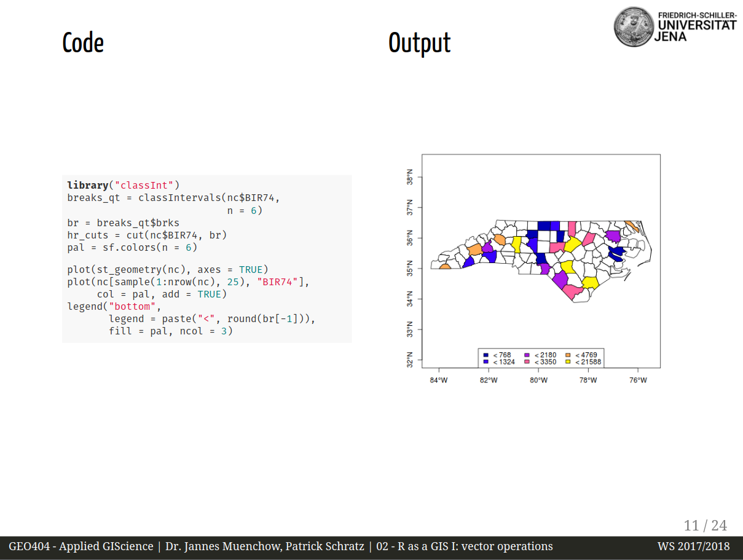This screenshot has height=560, width=743.
Task: Click the purple '< 2180' legend swatch
Action: (527, 355)
